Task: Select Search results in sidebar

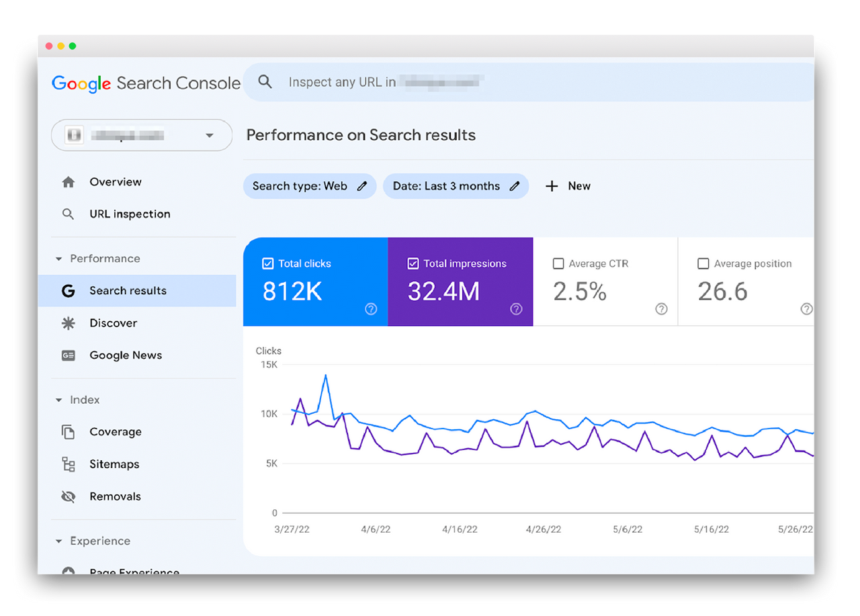Action: click(x=137, y=291)
